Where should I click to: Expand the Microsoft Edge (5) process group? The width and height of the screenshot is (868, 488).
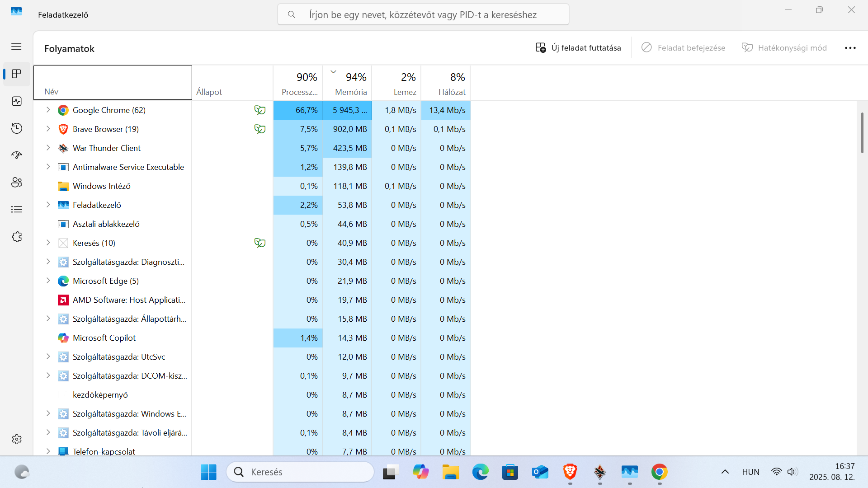(48, 281)
